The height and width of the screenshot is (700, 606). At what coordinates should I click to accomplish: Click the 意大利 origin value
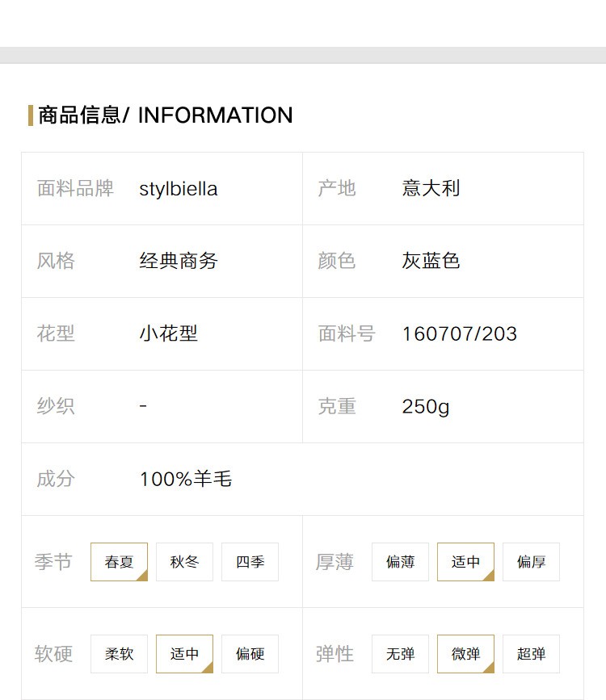click(x=431, y=188)
